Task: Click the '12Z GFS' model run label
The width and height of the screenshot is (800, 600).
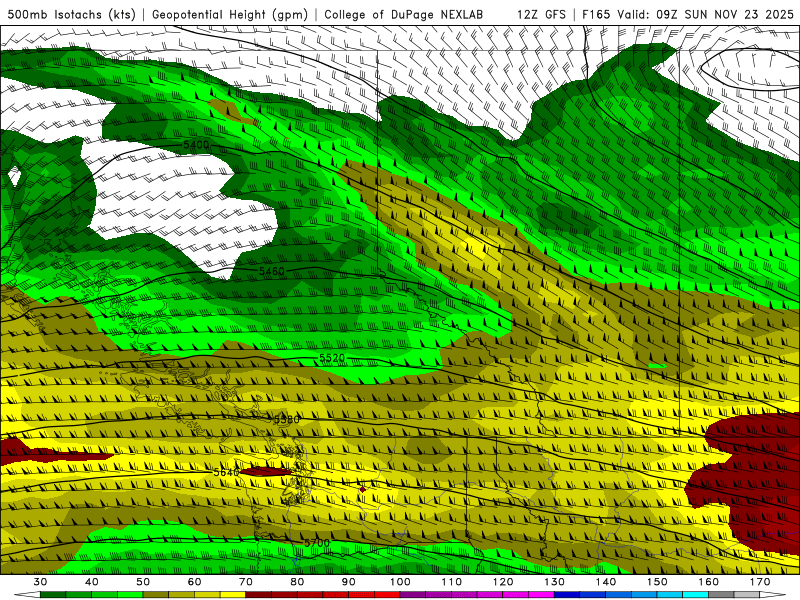Action: (541, 14)
